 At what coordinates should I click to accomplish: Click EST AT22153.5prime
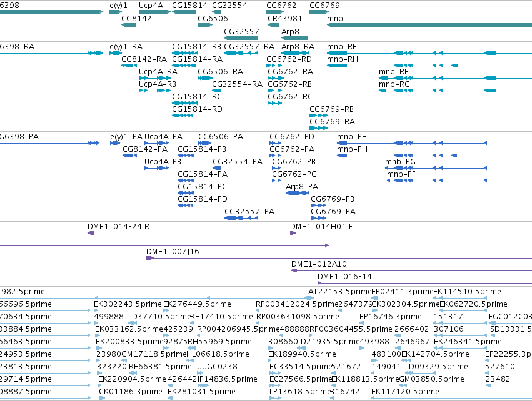(339, 292)
